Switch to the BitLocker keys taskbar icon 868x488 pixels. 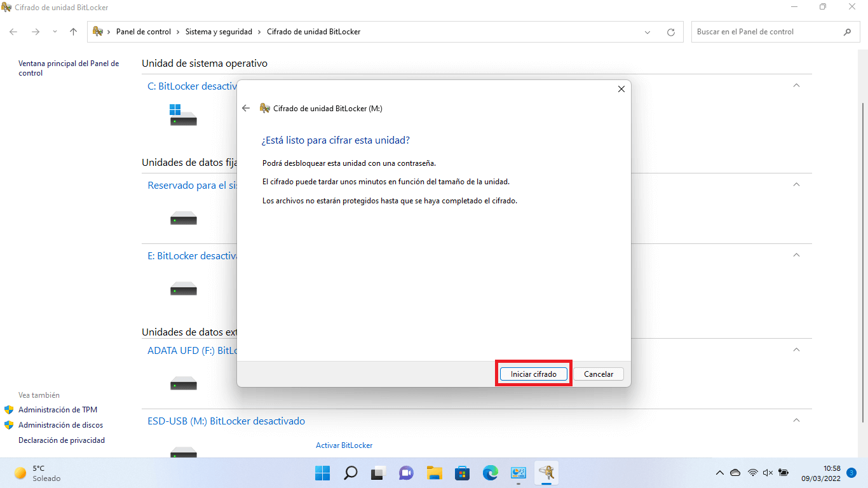tap(546, 473)
